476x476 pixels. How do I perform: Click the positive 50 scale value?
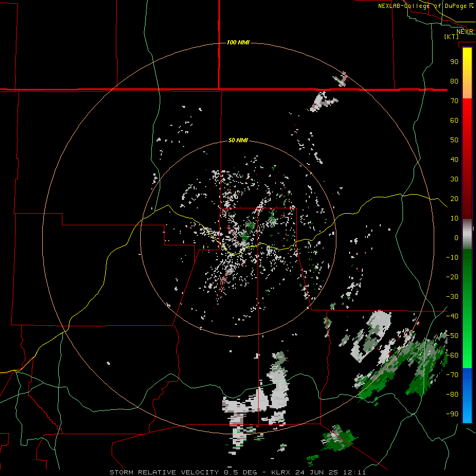(x=454, y=140)
